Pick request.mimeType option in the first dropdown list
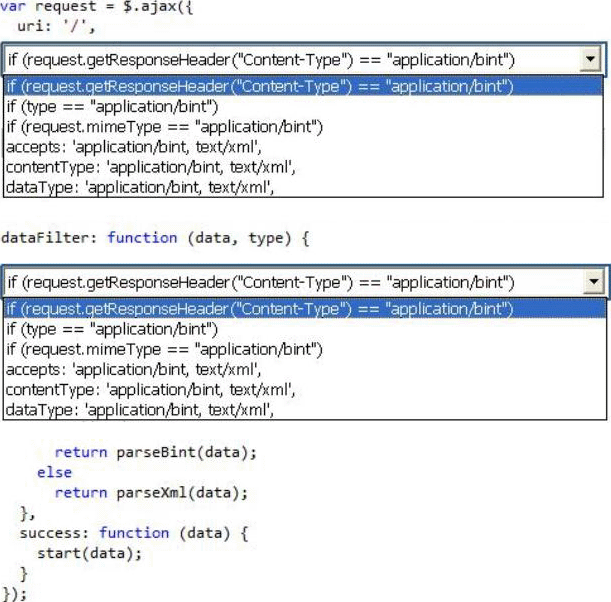This screenshot has height=602, width=611. pos(164,126)
